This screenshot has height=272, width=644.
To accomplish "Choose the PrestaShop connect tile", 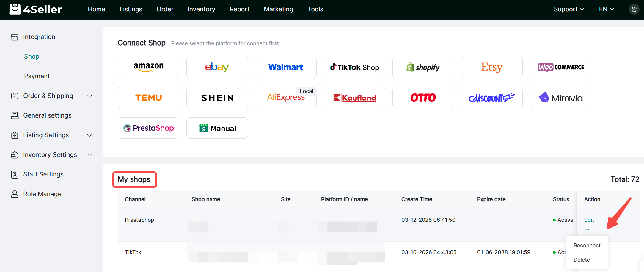I will coord(148,128).
